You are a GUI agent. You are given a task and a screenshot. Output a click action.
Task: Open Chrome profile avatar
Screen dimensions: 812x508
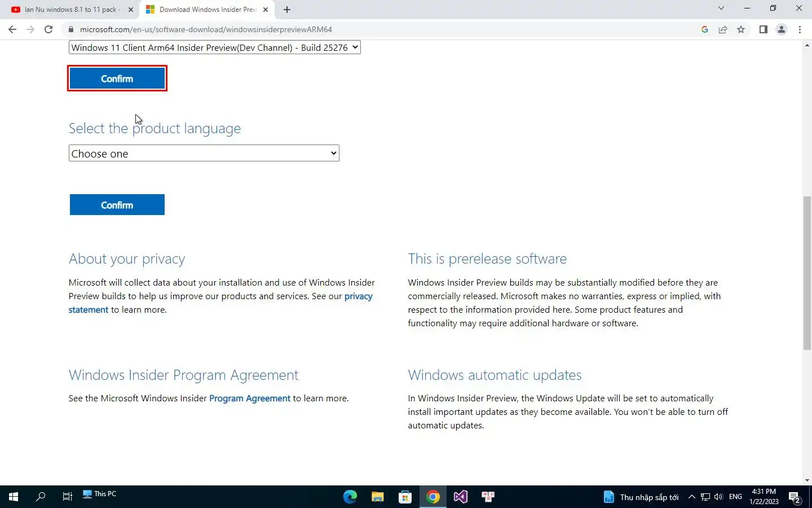pyautogui.click(x=782, y=29)
